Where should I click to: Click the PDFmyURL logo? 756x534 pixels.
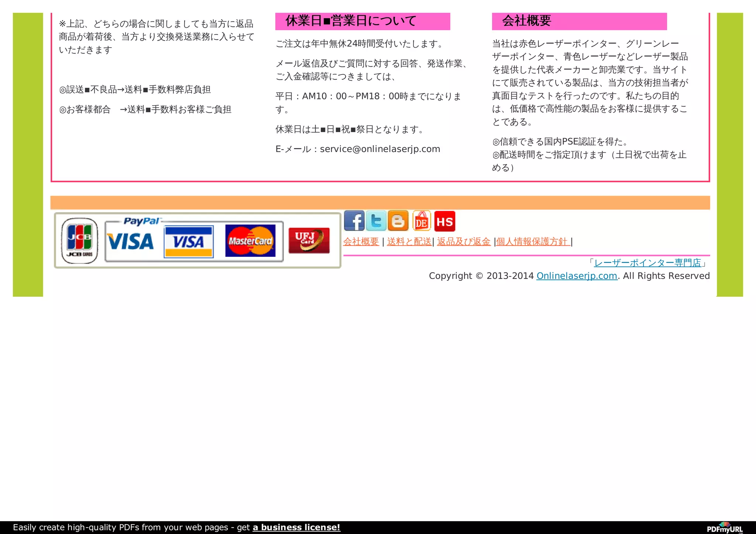coord(725,528)
